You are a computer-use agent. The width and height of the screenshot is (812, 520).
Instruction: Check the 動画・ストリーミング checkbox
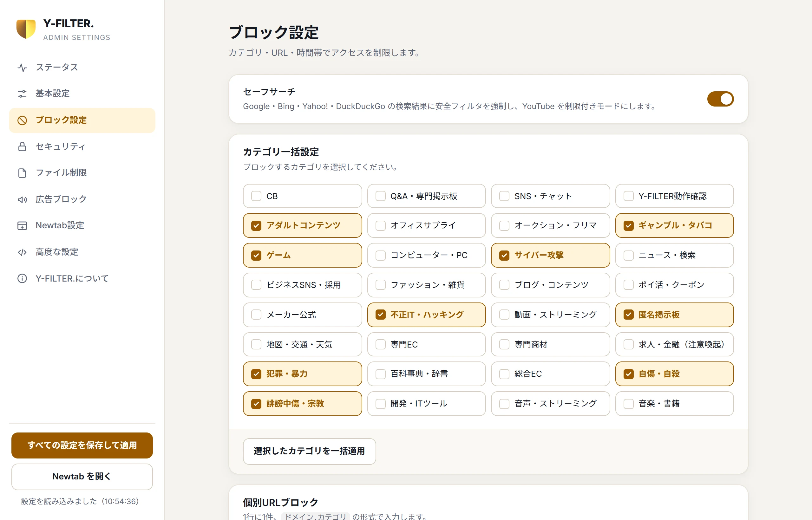pyautogui.click(x=504, y=315)
